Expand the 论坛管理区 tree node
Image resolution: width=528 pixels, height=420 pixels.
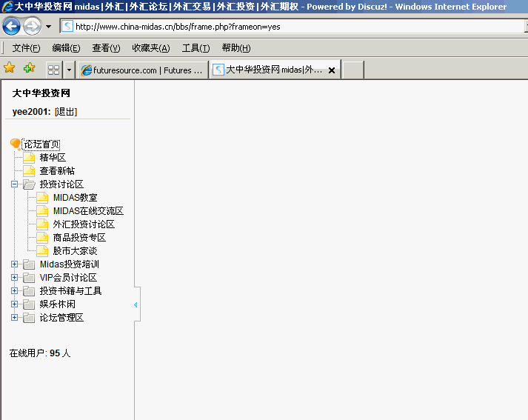pyautogui.click(x=15, y=318)
